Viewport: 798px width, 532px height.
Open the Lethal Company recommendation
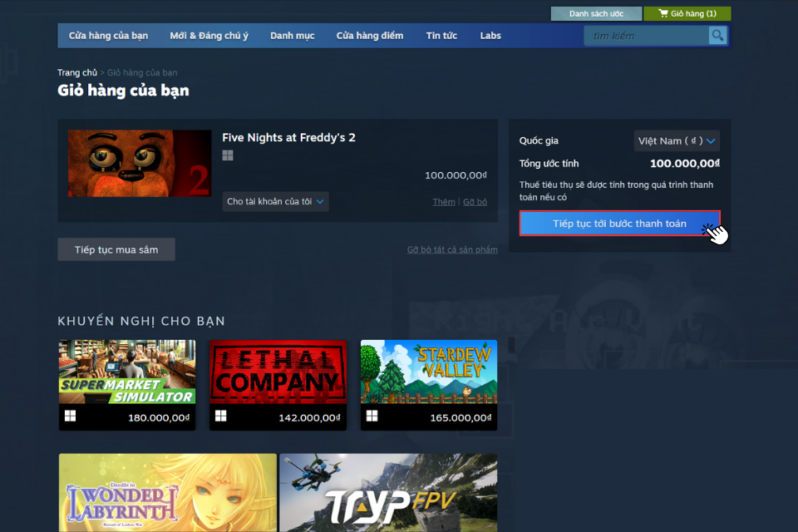(278, 385)
